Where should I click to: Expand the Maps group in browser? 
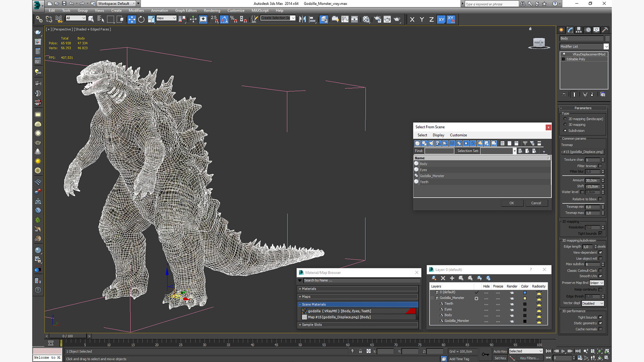pos(358,297)
